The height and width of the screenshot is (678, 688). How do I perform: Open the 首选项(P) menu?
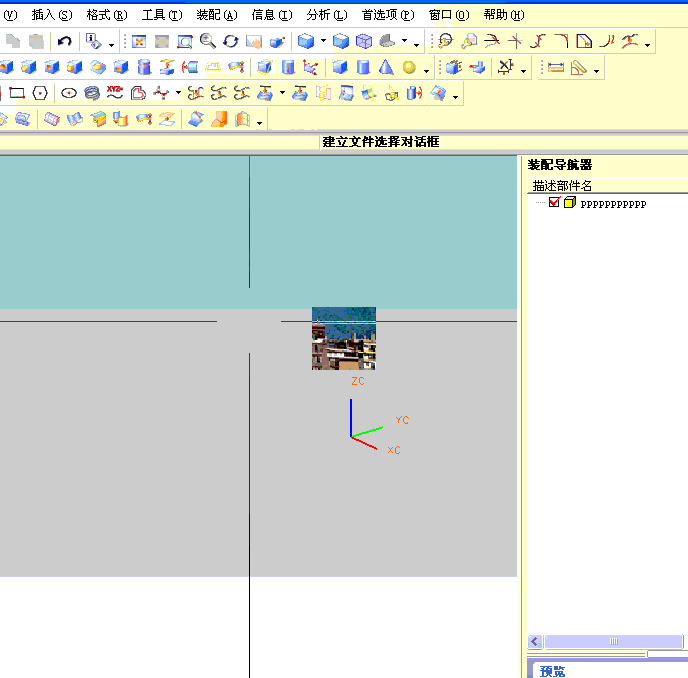[x=388, y=15]
